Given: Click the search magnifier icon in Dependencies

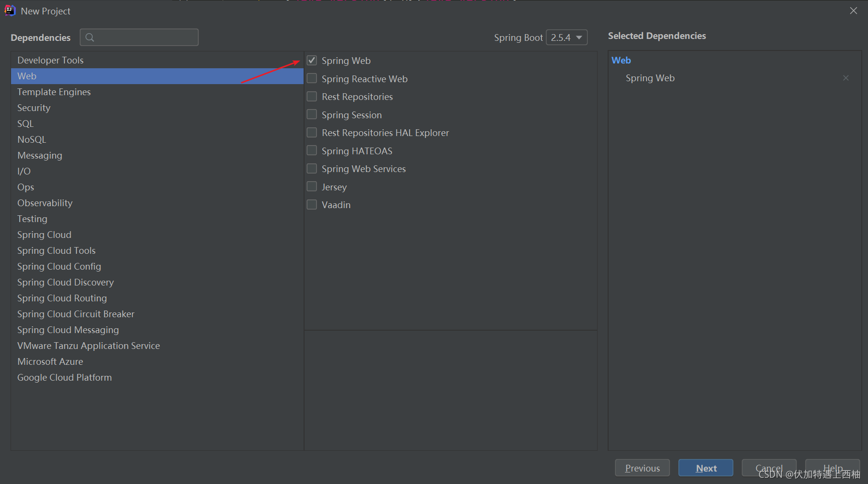Looking at the screenshot, I should (89, 37).
